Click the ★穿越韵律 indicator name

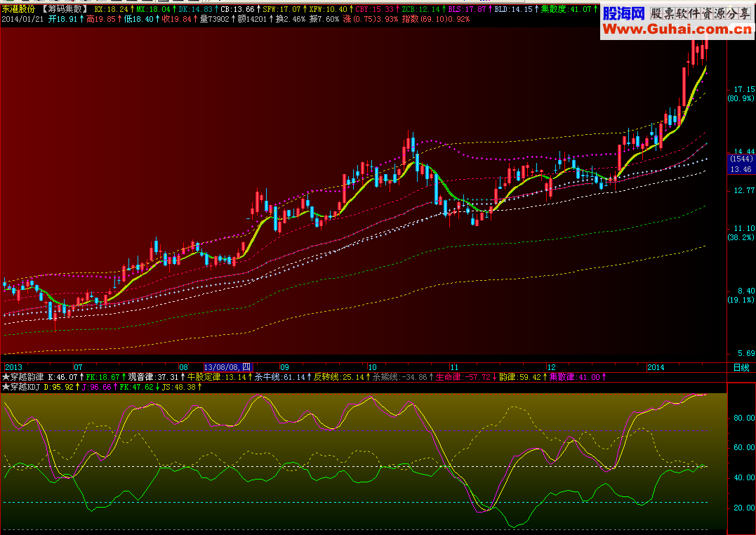22,377
